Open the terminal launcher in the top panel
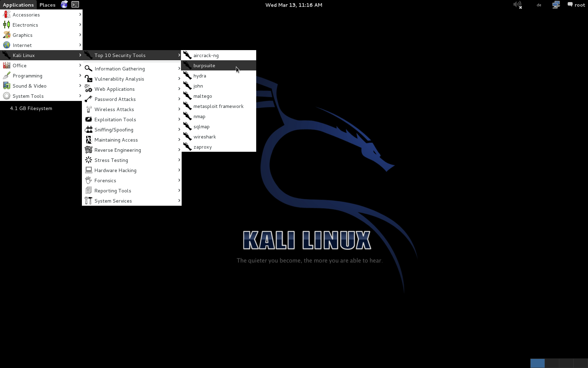 point(75,5)
